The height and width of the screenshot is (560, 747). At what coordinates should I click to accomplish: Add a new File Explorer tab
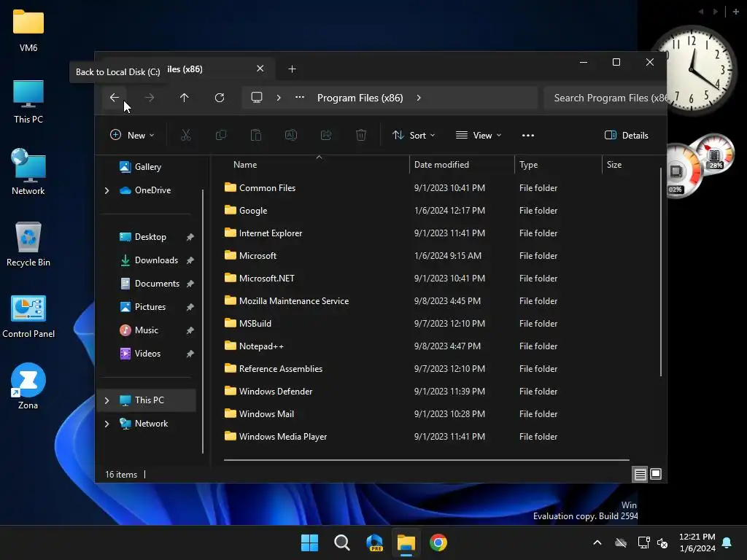(292, 69)
